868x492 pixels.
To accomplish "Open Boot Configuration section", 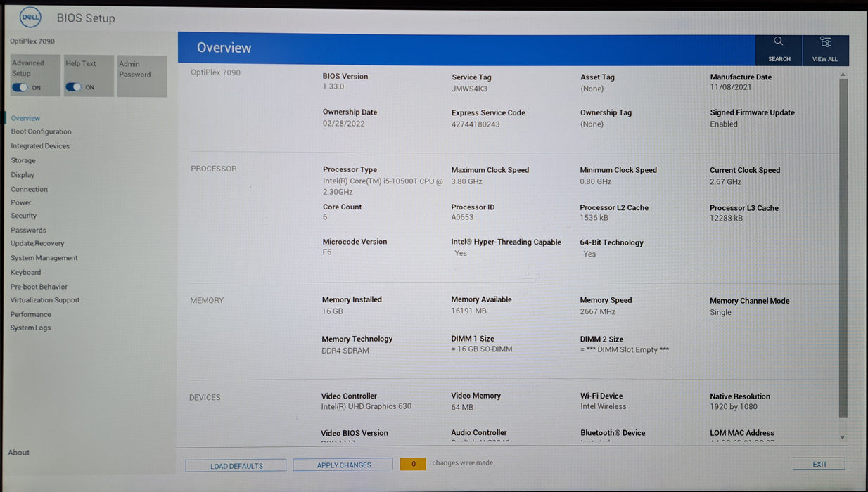I will 41,131.
